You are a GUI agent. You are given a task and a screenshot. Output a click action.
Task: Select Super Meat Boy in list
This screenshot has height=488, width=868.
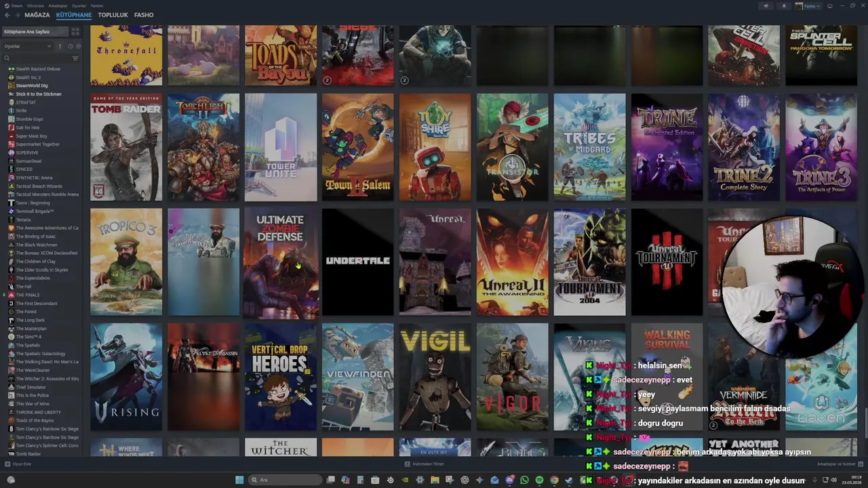pyautogui.click(x=31, y=136)
